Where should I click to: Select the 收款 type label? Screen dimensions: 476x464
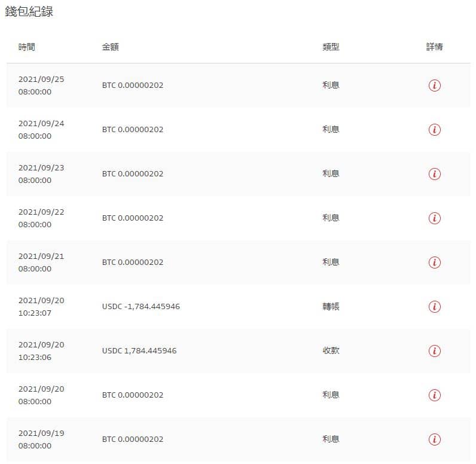point(331,350)
